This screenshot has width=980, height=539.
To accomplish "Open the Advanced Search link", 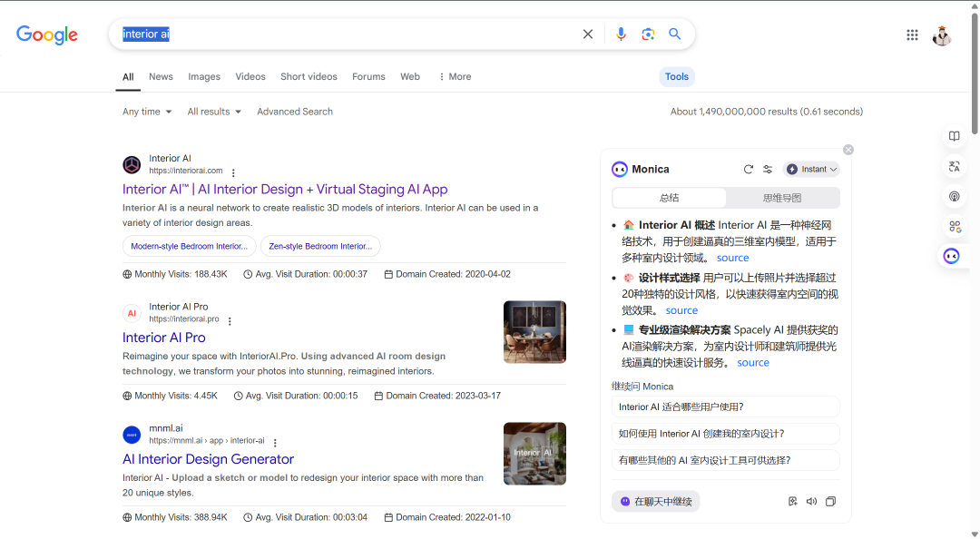I will 295,112.
